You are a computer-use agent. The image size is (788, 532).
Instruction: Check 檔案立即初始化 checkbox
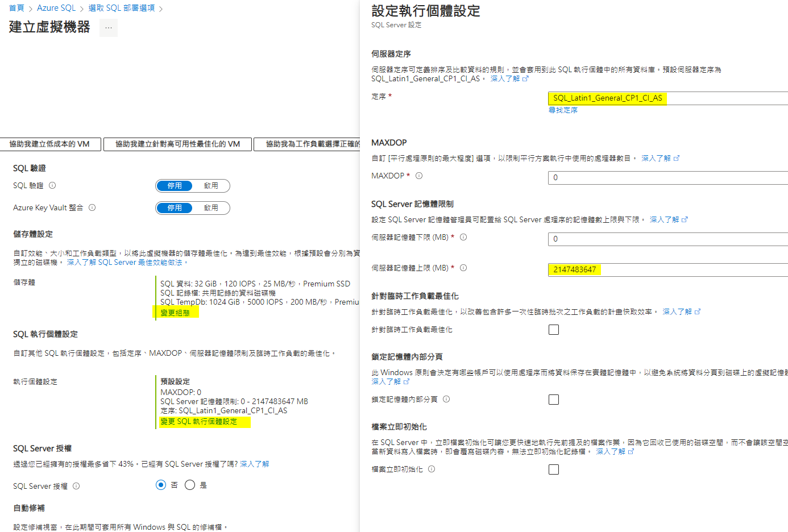coord(554,469)
